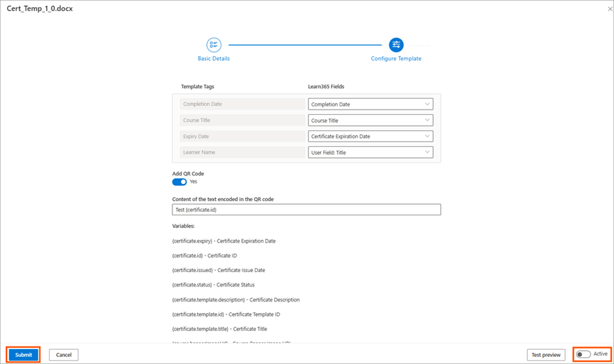Enable the Active toggle switch
Image resolution: width=614 pixels, height=364 pixels.
click(583, 354)
